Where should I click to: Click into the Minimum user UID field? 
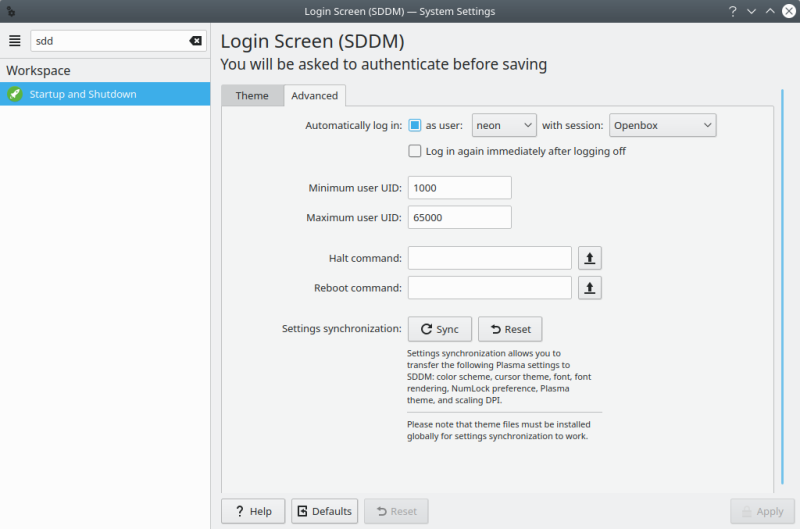point(459,188)
